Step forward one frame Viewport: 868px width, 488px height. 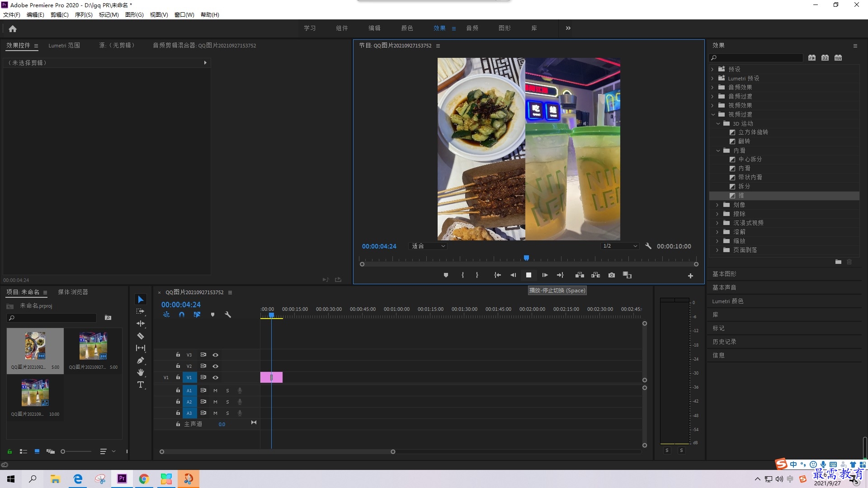tap(545, 275)
